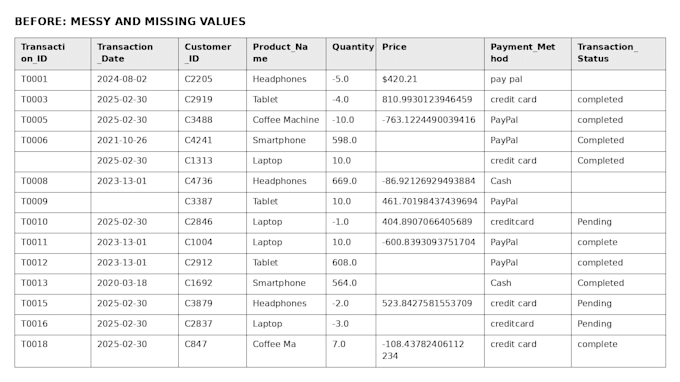This screenshot has height=382, width=680.
Task: Select the Price column header
Action: pyautogui.click(x=430, y=53)
